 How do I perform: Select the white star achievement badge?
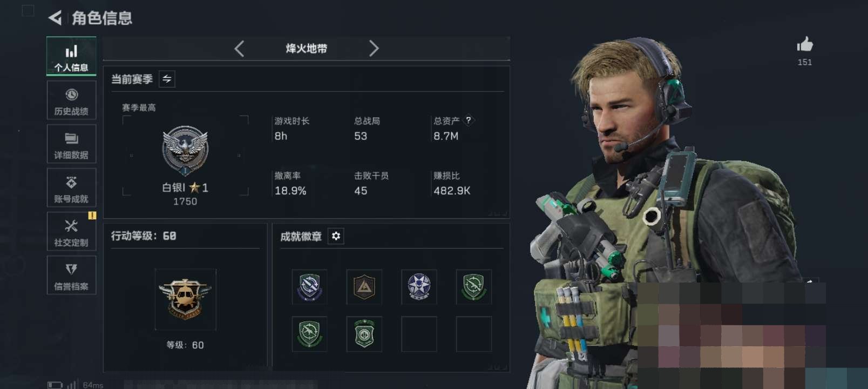tap(419, 287)
